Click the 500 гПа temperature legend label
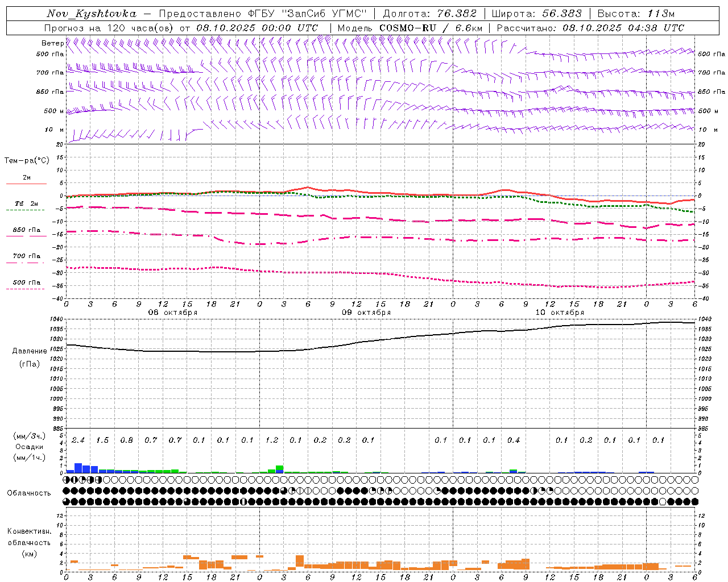Viewport: 728px width, 582px height. pyautogui.click(x=26, y=282)
